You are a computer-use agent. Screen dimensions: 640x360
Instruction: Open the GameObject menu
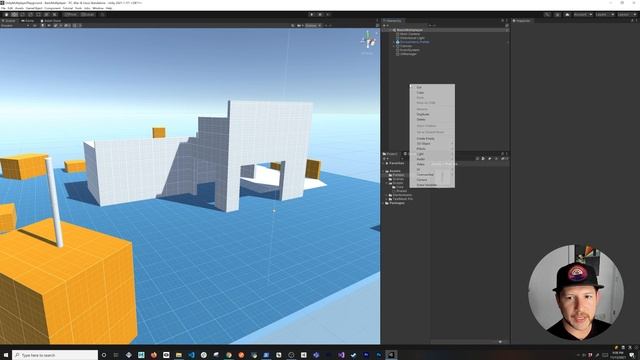point(34,8)
